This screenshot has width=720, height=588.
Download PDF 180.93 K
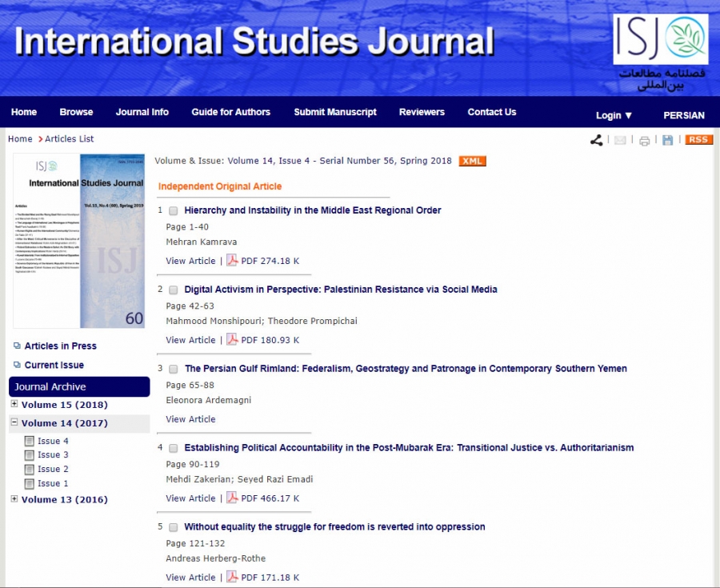(x=270, y=340)
